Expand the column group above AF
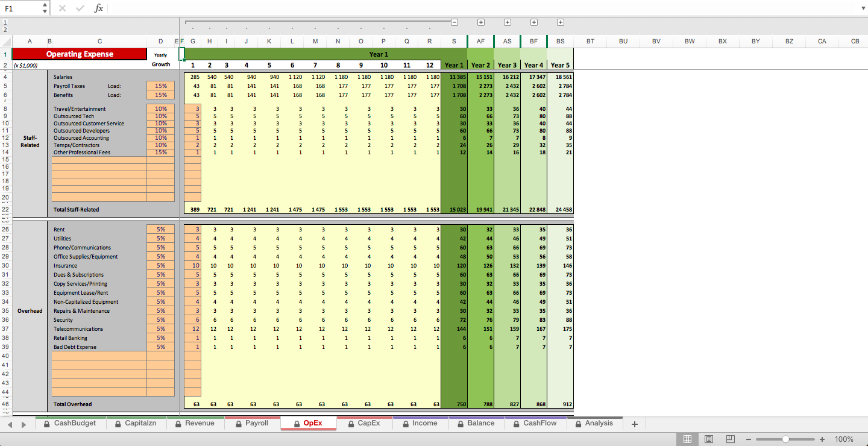The image size is (868, 446). (481, 22)
